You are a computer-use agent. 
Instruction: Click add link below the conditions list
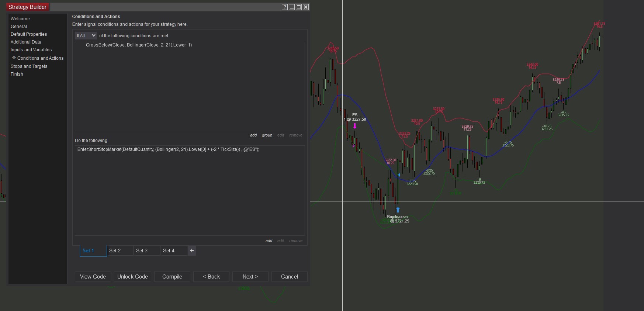point(253,135)
